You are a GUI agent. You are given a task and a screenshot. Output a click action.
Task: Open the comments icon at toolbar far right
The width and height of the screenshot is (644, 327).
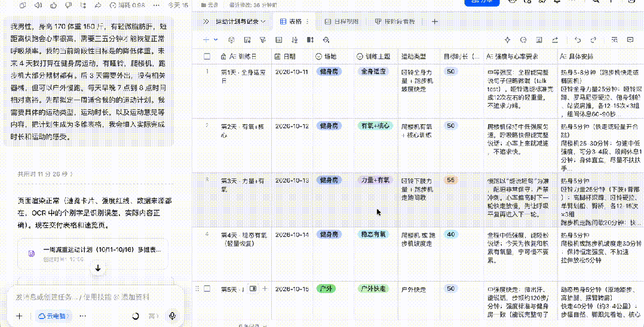coord(630,40)
